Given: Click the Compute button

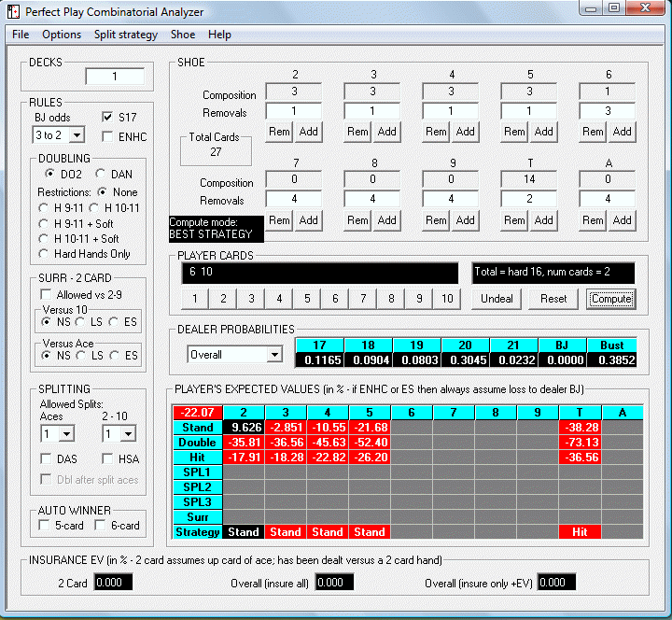Looking at the screenshot, I should [611, 299].
